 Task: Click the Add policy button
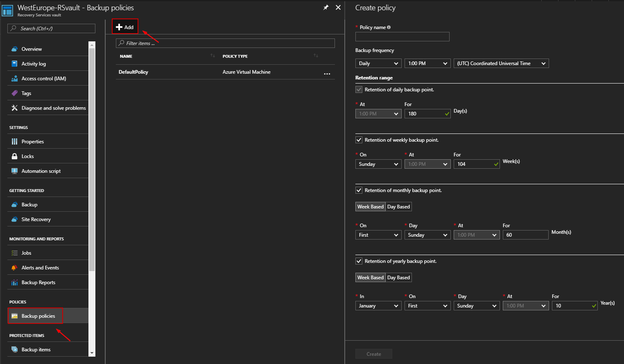pos(125,27)
